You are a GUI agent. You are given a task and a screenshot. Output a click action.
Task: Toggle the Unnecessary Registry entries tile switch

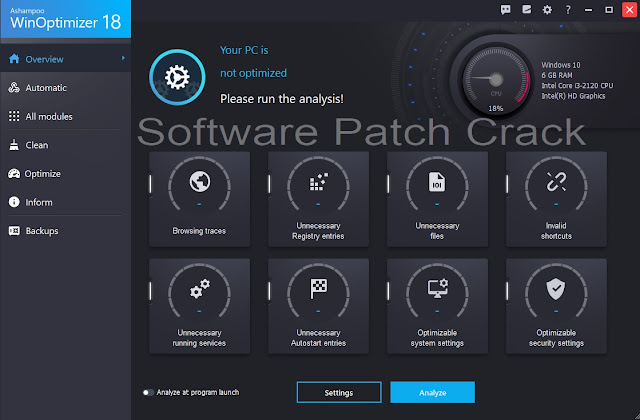tap(269, 184)
